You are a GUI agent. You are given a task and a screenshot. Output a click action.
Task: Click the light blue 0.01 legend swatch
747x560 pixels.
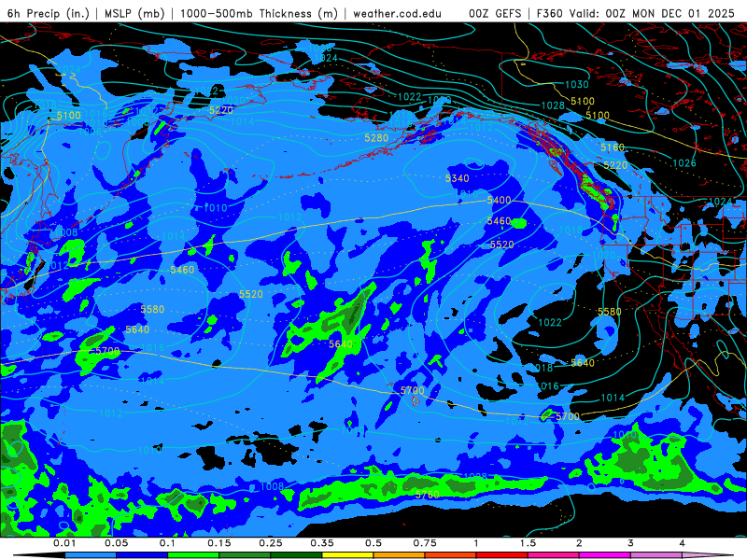(91, 555)
